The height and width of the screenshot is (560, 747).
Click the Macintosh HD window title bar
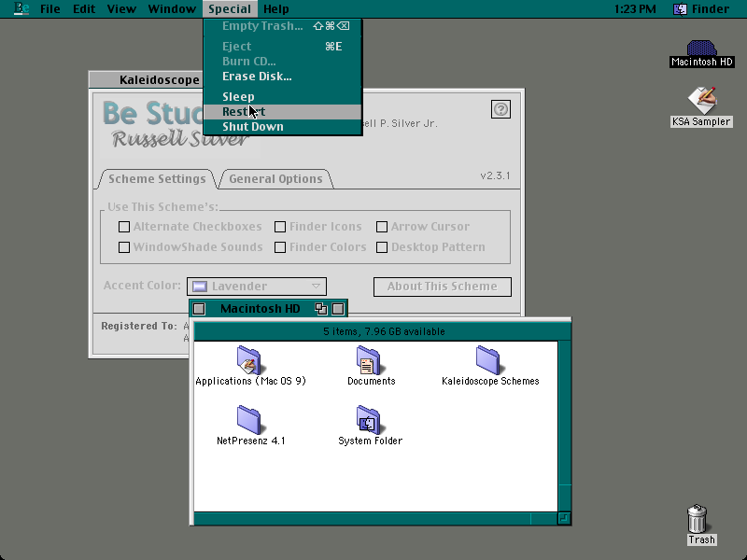point(260,309)
